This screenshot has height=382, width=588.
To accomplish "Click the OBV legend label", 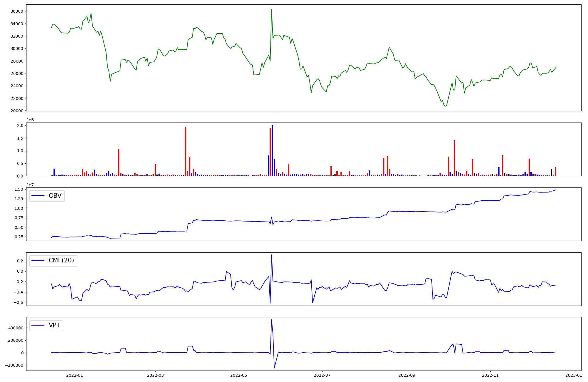I will pyautogui.click(x=55, y=196).
